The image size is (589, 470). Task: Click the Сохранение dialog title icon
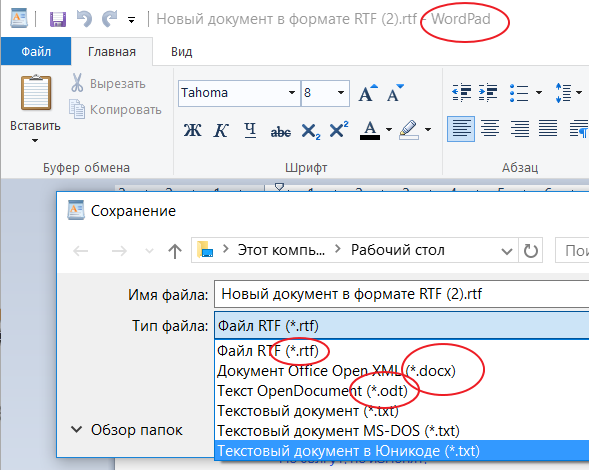pyautogui.click(x=76, y=210)
